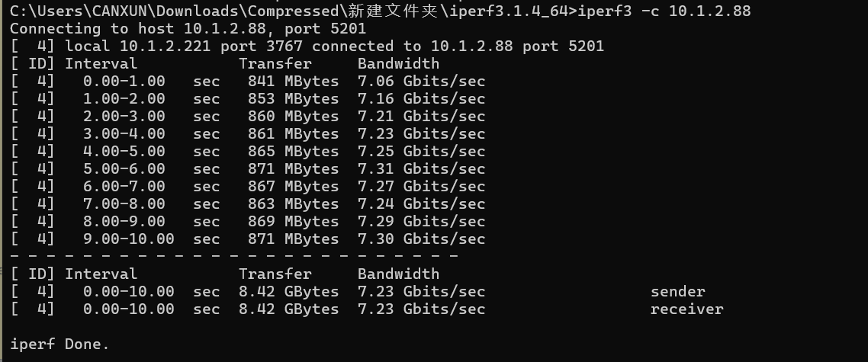Click the 7.06 Gbits/sec bandwidth value
This screenshot has width=868, height=362.
pyautogui.click(x=421, y=82)
